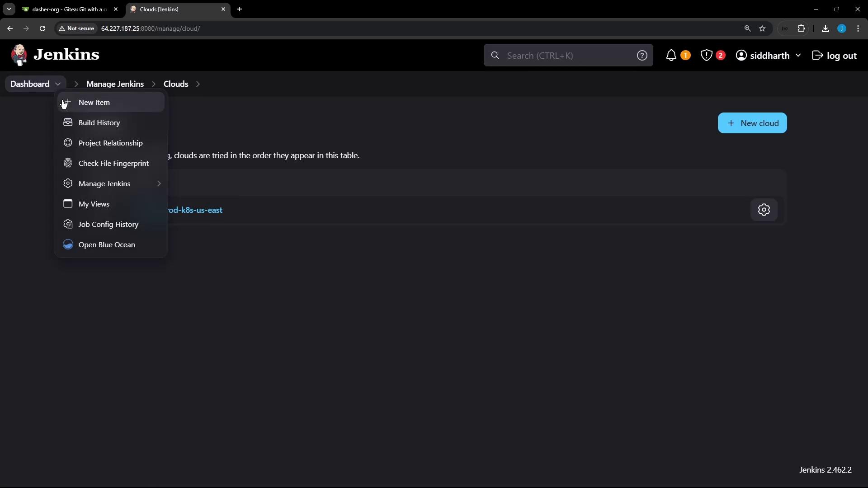The width and height of the screenshot is (868, 488).
Task: Open the browser extensions puzzle icon
Action: point(802,28)
